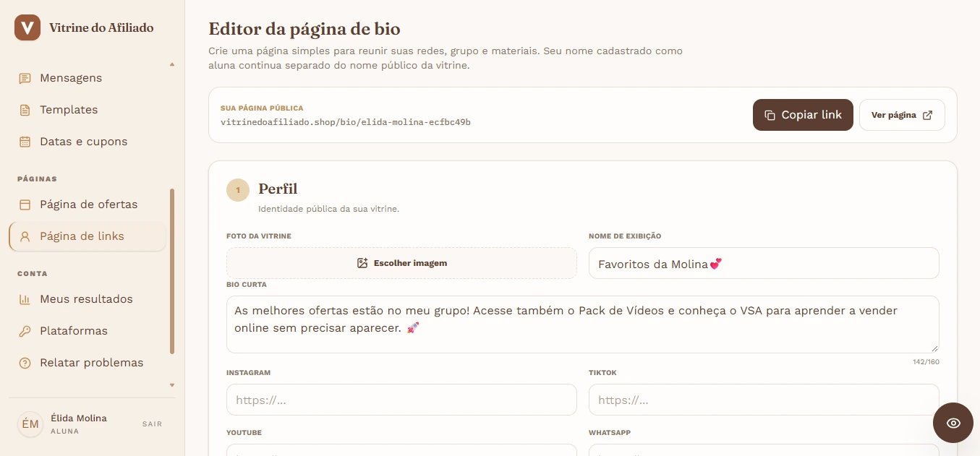Click SAIR to log out

coord(152,424)
